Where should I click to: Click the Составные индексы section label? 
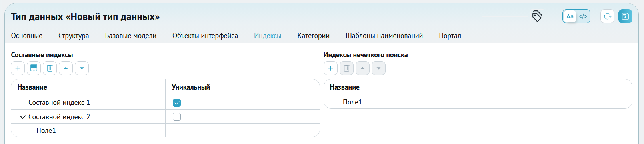click(42, 55)
